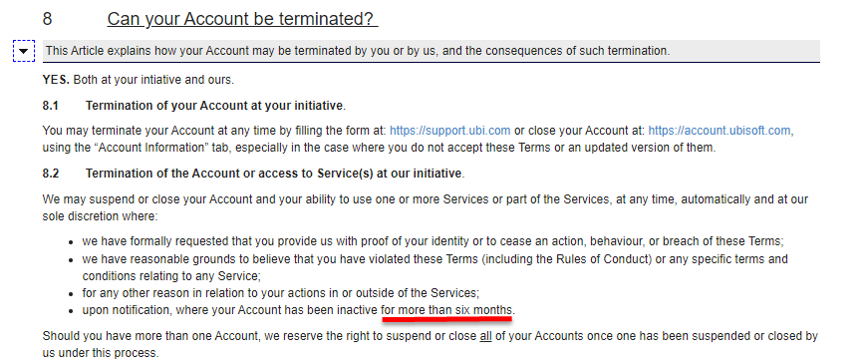The height and width of the screenshot is (363, 868).
Task: Click the bullet about proof of your identity
Action: point(434,241)
